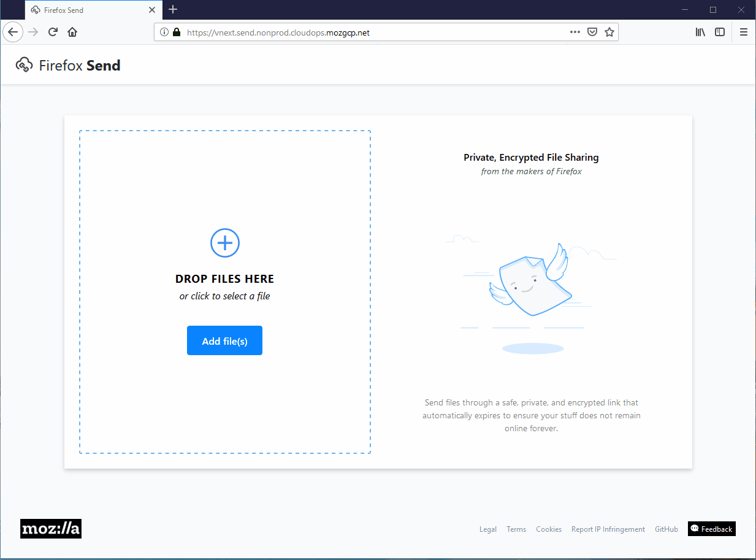Click the circled plus upload icon
The height and width of the screenshot is (560, 756).
pos(225,243)
